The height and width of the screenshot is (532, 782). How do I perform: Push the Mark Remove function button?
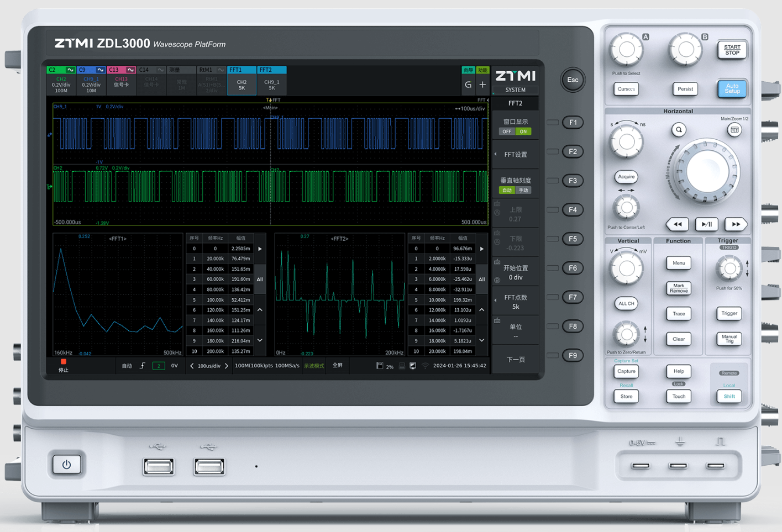click(679, 288)
